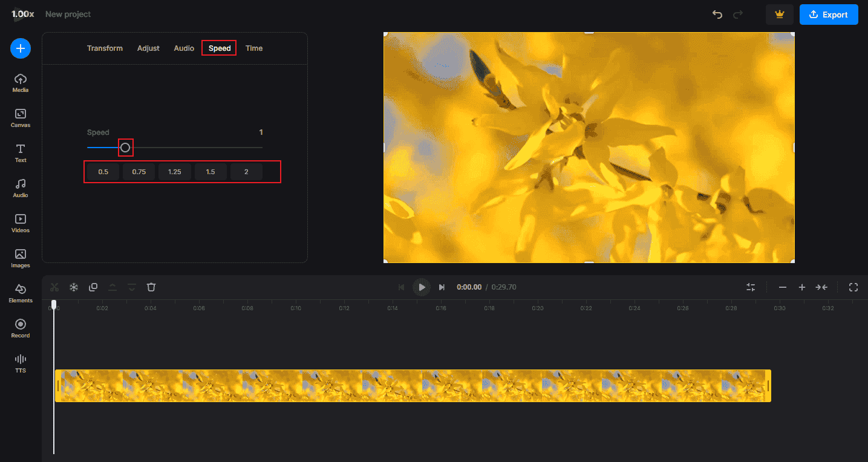Delete the clip with the trash icon
The image size is (868, 462).
click(x=151, y=287)
